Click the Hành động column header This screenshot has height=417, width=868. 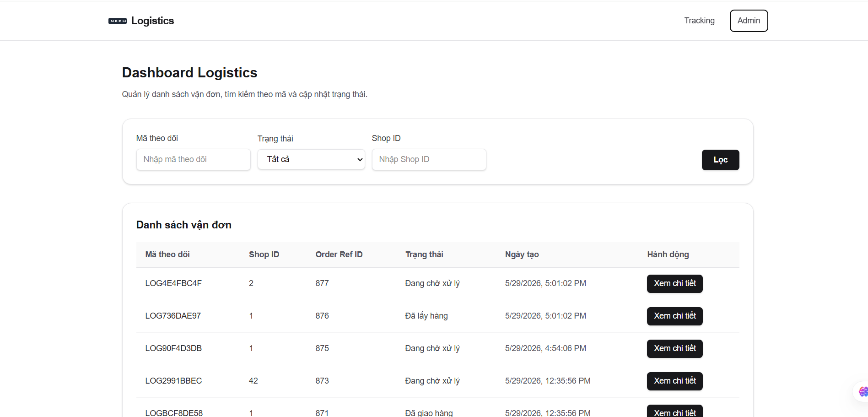(x=668, y=255)
